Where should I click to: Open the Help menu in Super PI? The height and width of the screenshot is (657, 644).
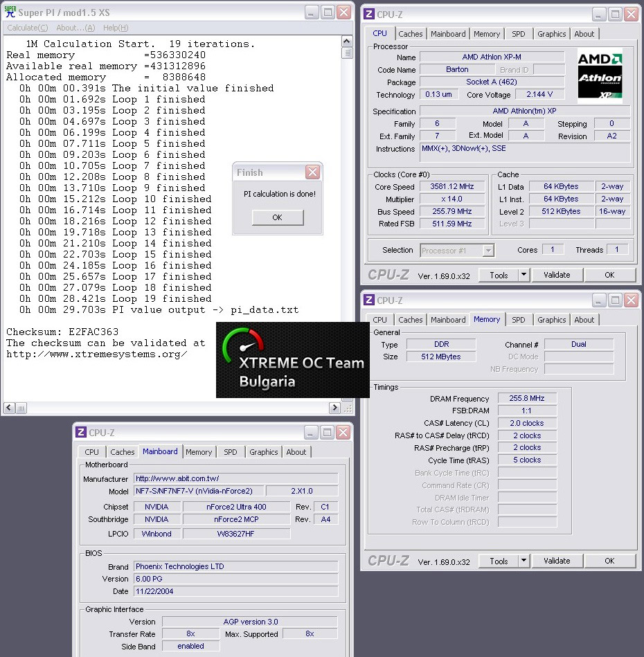(116, 28)
